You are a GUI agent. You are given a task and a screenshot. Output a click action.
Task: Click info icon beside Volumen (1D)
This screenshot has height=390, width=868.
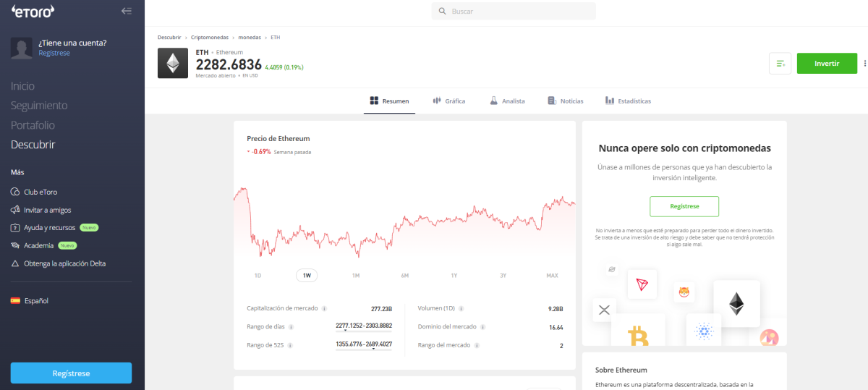point(461,308)
